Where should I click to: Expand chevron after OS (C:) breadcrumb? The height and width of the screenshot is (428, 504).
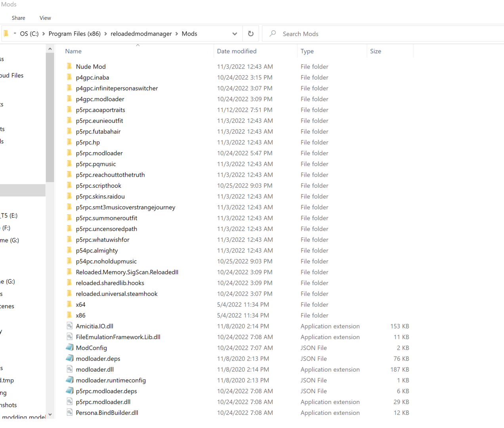pos(44,34)
